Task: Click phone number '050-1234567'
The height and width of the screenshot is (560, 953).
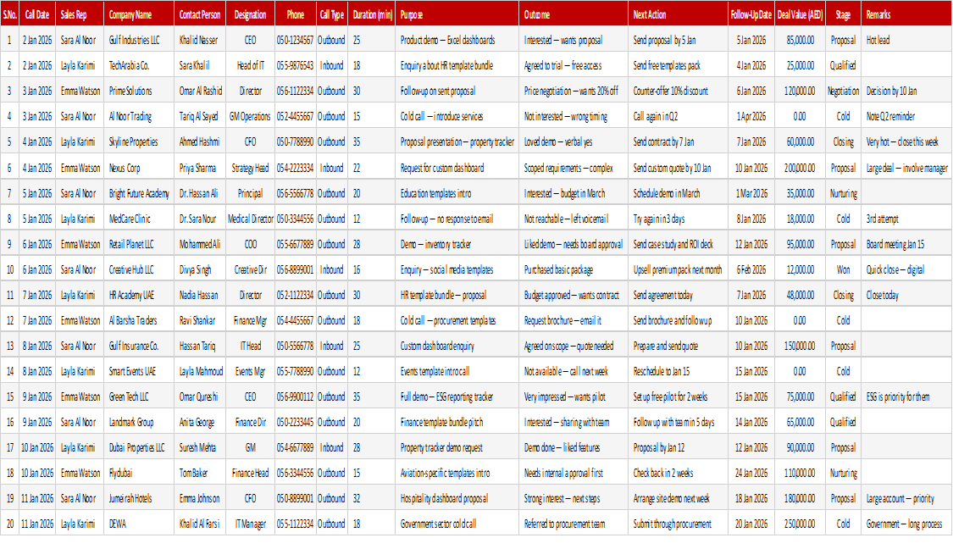Action: pyautogui.click(x=296, y=40)
